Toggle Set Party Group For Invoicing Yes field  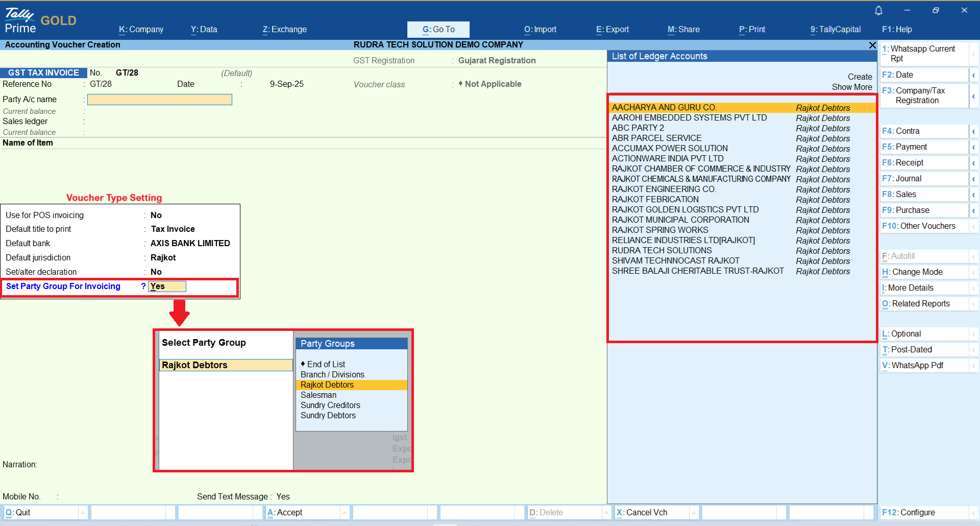[x=167, y=286]
